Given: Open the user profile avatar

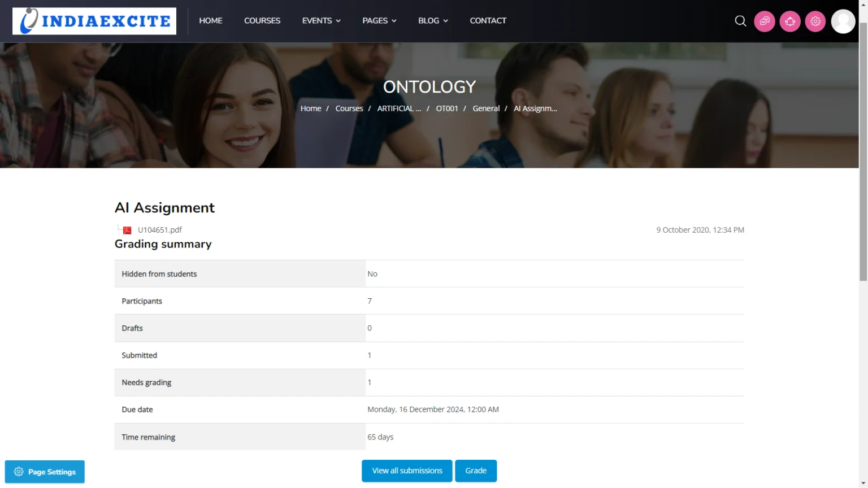Looking at the screenshot, I should pos(843,21).
